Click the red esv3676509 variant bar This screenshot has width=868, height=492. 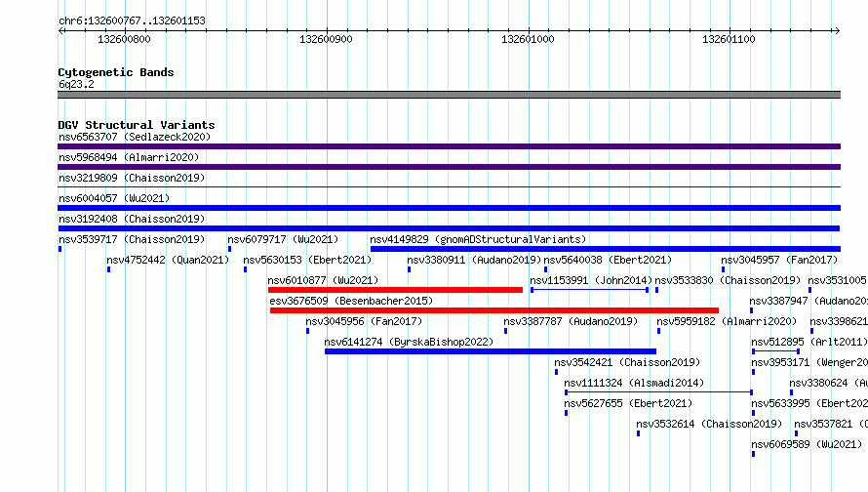tap(494, 310)
